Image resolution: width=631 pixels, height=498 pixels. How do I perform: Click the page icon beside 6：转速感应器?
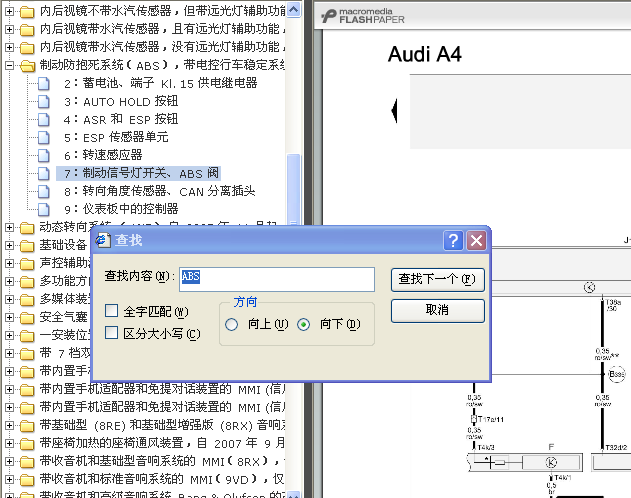[x=44, y=155]
